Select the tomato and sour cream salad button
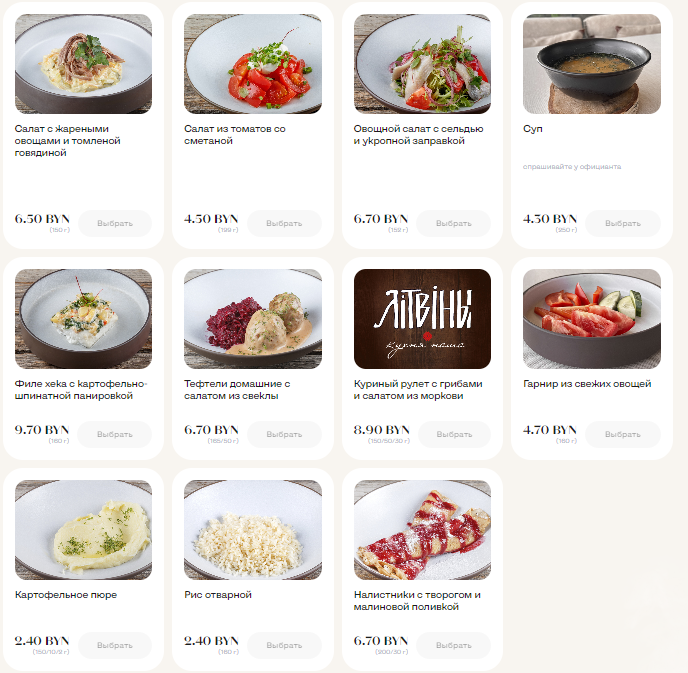The width and height of the screenshot is (688, 673). point(284,223)
